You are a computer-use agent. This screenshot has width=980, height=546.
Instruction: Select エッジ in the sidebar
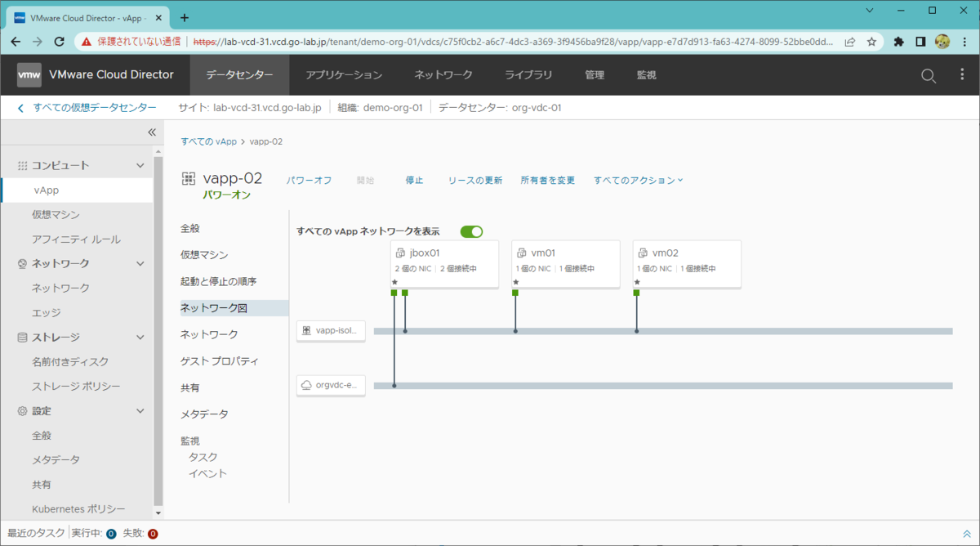(x=46, y=312)
